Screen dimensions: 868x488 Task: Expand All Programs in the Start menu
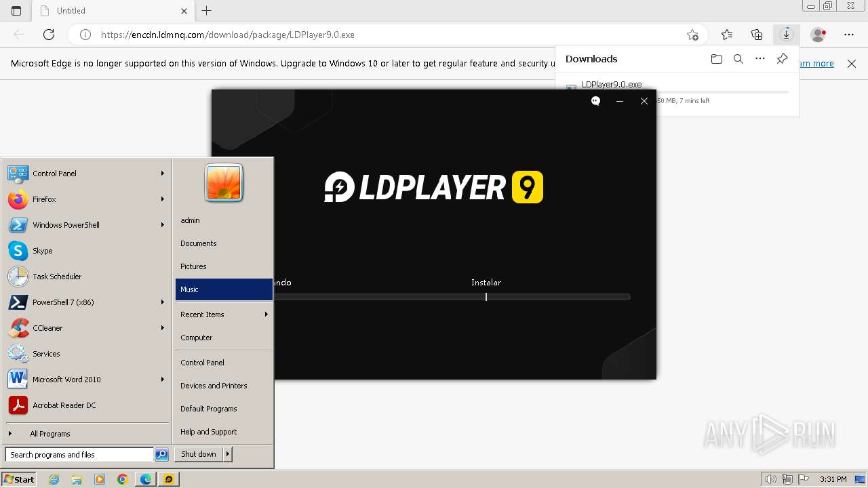pyautogui.click(x=86, y=434)
